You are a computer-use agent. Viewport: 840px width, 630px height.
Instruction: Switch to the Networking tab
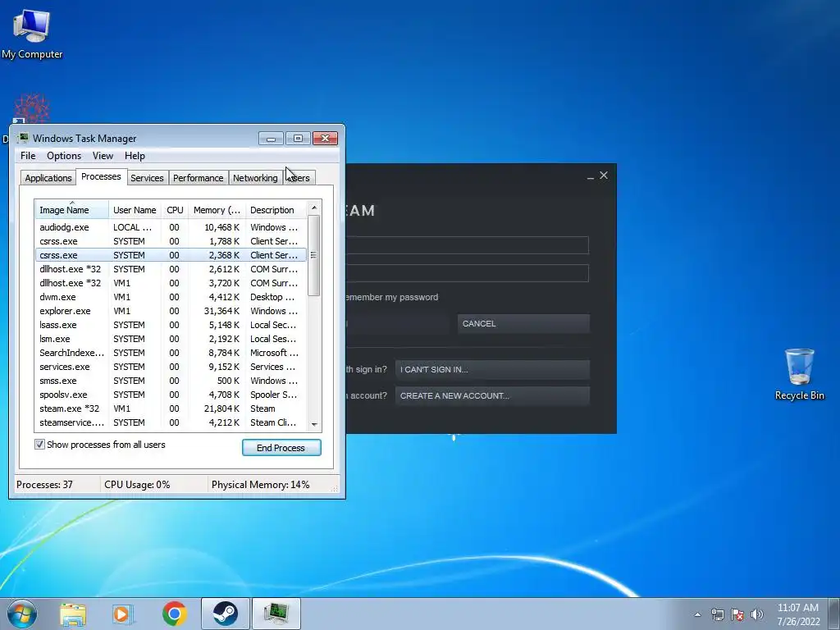point(255,178)
